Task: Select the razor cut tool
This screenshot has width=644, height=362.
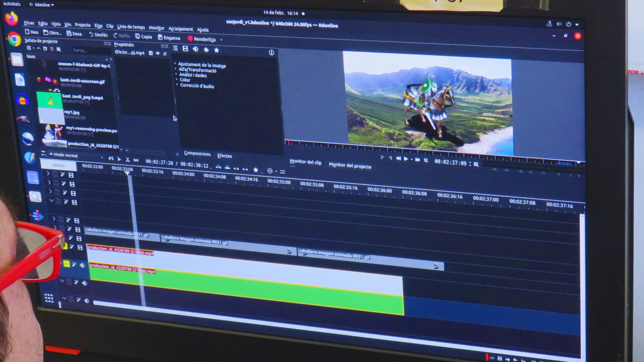Action: pyautogui.click(x=128, y=160)
